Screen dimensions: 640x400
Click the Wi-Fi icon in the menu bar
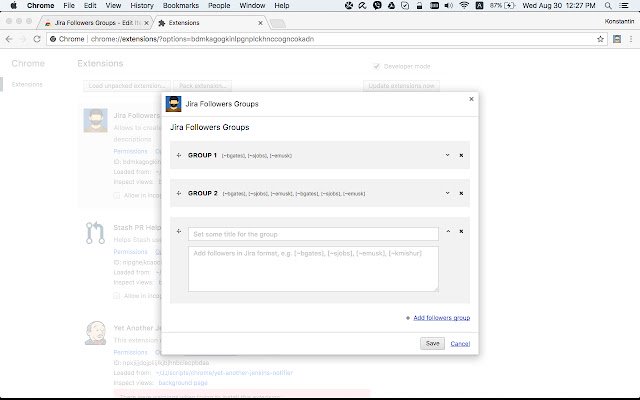tap(464, 5)
